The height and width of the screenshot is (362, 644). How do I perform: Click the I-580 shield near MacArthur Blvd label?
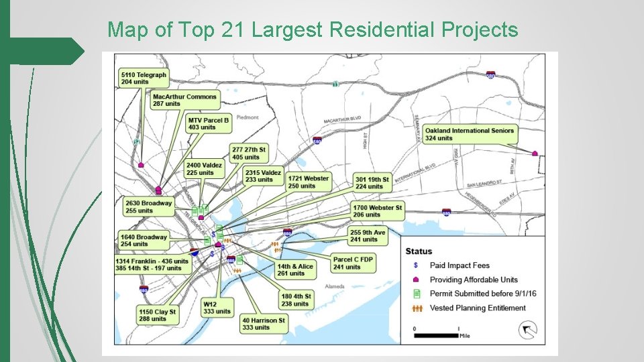[x=317, y=140]
